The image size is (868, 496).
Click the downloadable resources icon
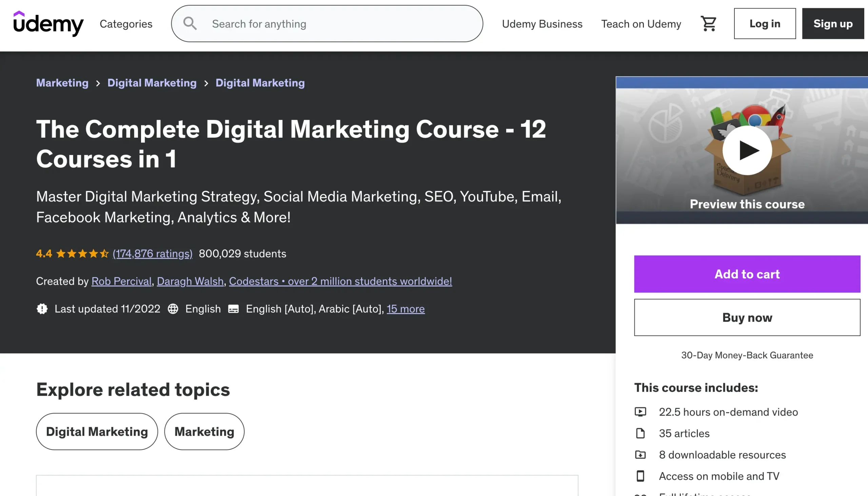[x=640, y=454]
